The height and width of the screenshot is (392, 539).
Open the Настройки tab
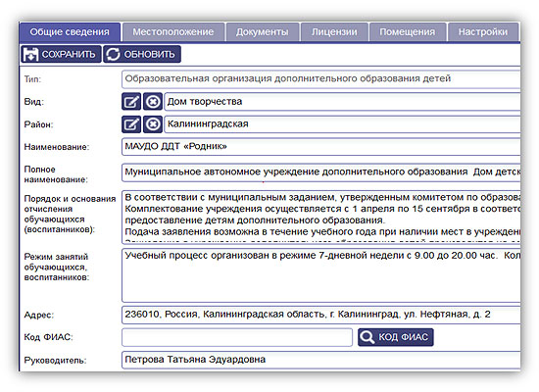pyautogui.click(x=483, y=32)
